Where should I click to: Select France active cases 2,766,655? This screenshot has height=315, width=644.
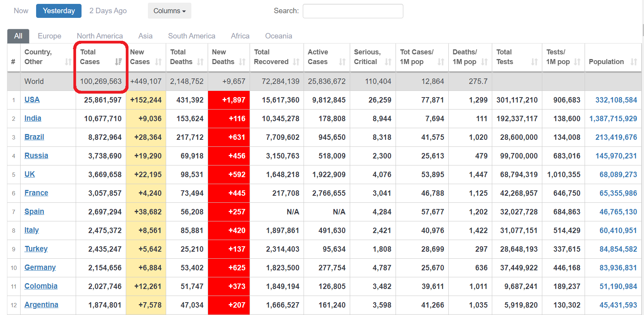329,193
